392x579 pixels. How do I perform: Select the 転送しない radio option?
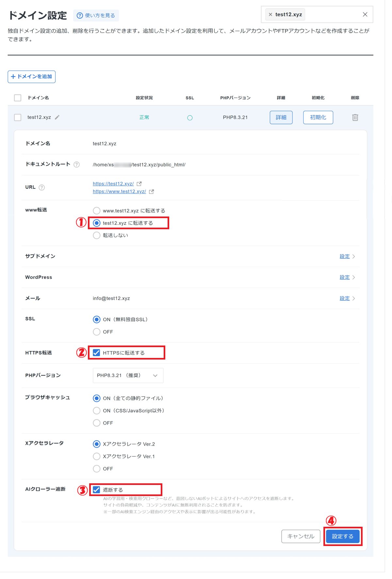(x=97, y=235)
